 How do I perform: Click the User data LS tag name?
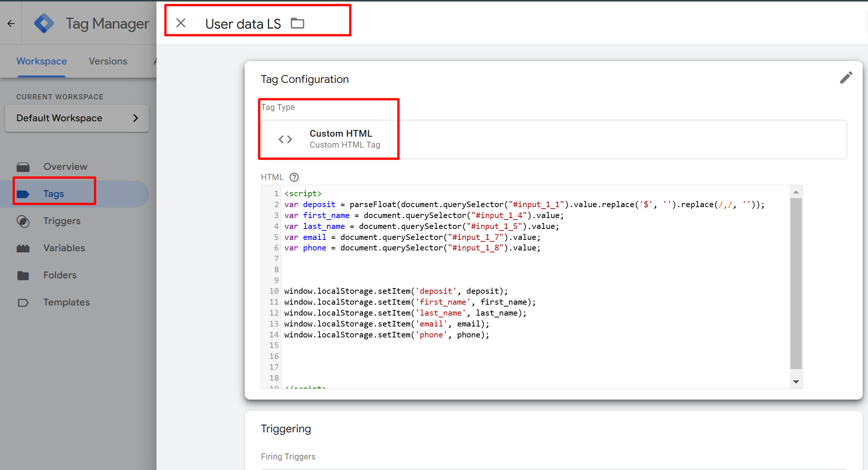243,24
